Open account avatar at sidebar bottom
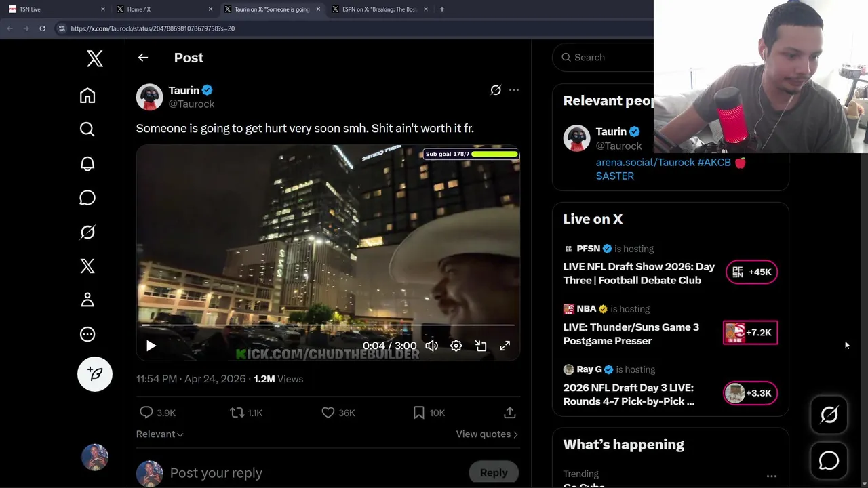This screenshot has height=488, width=868. [95, 457]
